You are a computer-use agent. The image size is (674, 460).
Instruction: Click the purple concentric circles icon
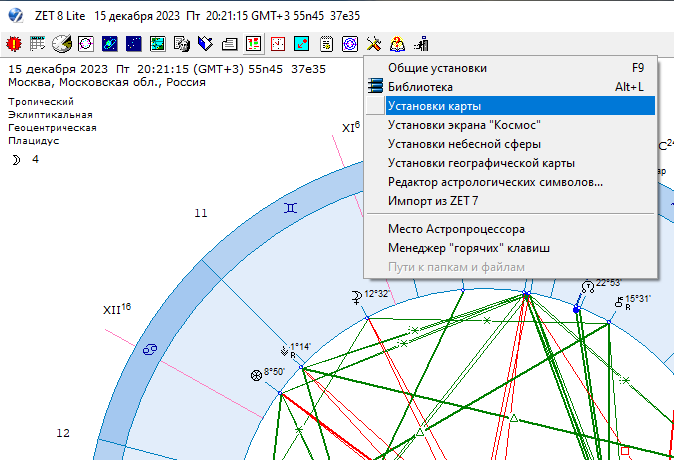coord(350,44)
